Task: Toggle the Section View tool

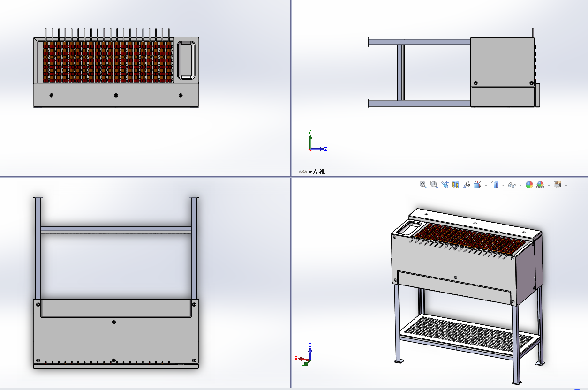Action: pos(456,185)
